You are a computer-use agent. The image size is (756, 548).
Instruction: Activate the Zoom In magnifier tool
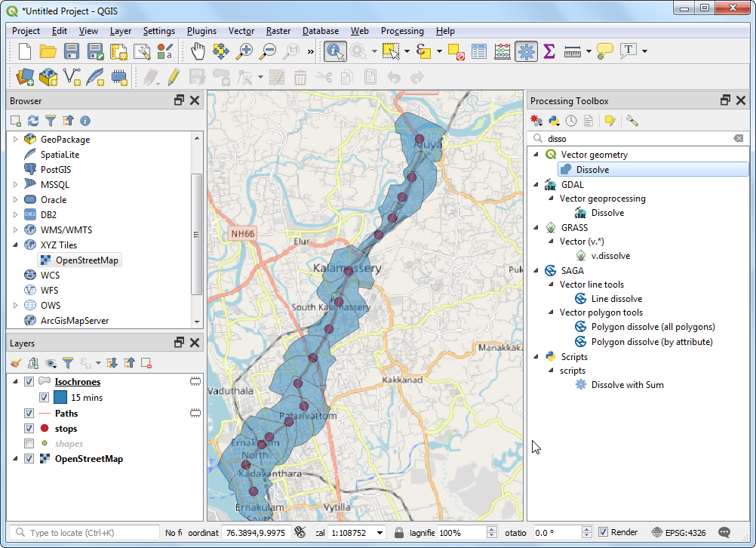click(x=244, y=51)
